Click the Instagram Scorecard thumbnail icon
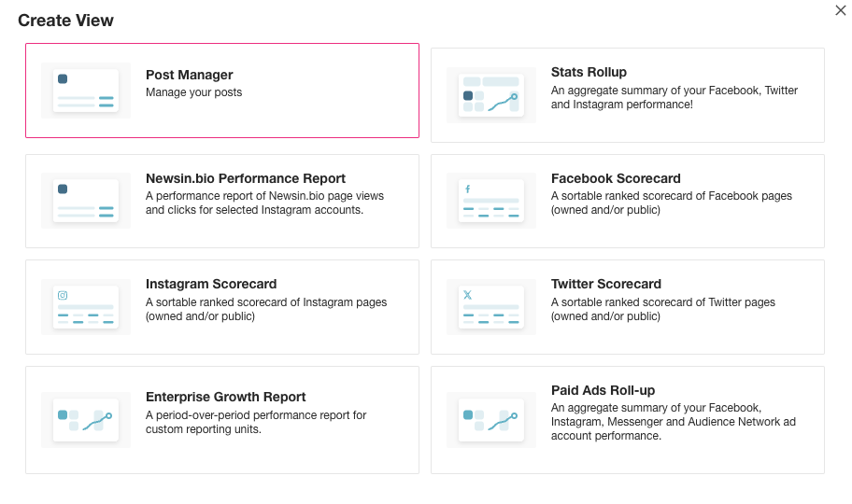This screenshot has width=852, height=504. click(x=86, y=307)
